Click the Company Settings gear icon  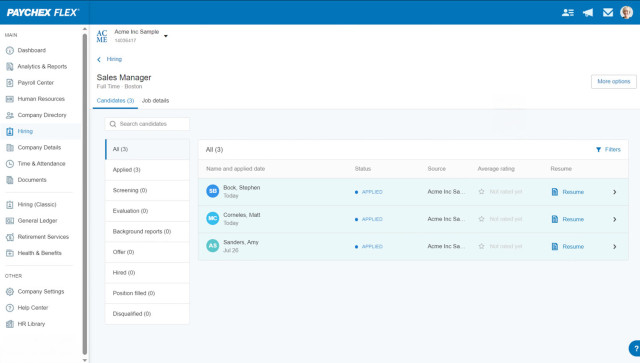pos(10,292)
